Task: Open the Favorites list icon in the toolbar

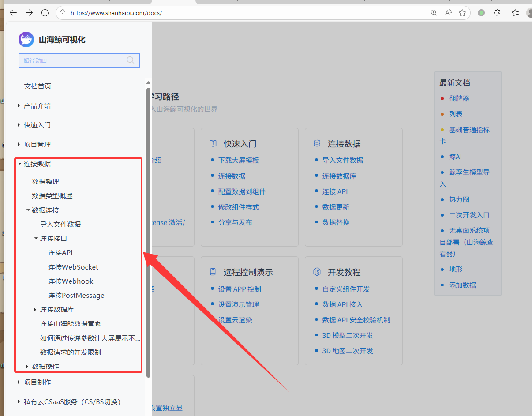Action: (x=515, y=13)
